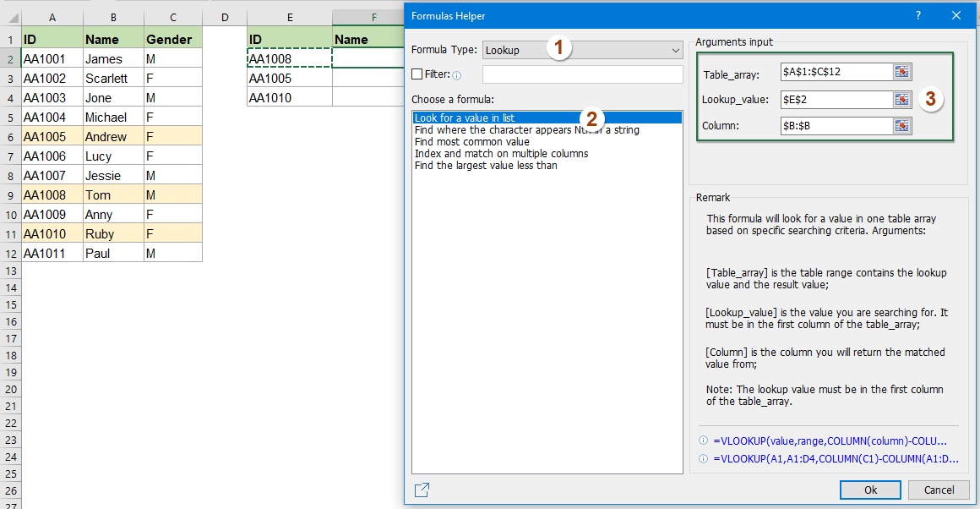Image resolution: width=980 pixels, height=509 pixels.
Task: Click the Column range selector icon
Action: [902, 125]
